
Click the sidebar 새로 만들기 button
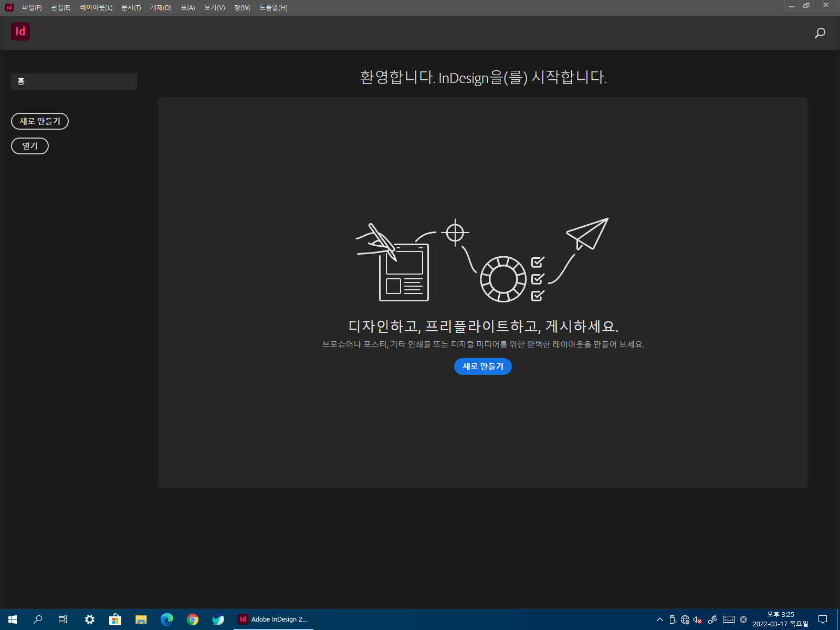tap(40, 121)
